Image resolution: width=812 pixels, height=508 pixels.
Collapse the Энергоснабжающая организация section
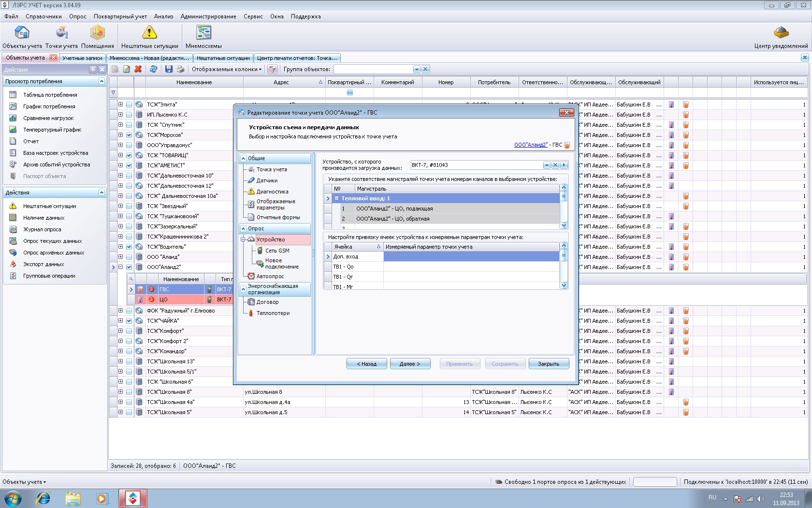[244, 289]
